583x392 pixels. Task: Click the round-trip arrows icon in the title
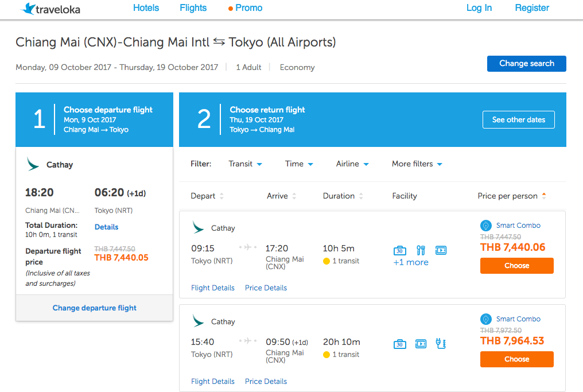click(x=219, y=42)
